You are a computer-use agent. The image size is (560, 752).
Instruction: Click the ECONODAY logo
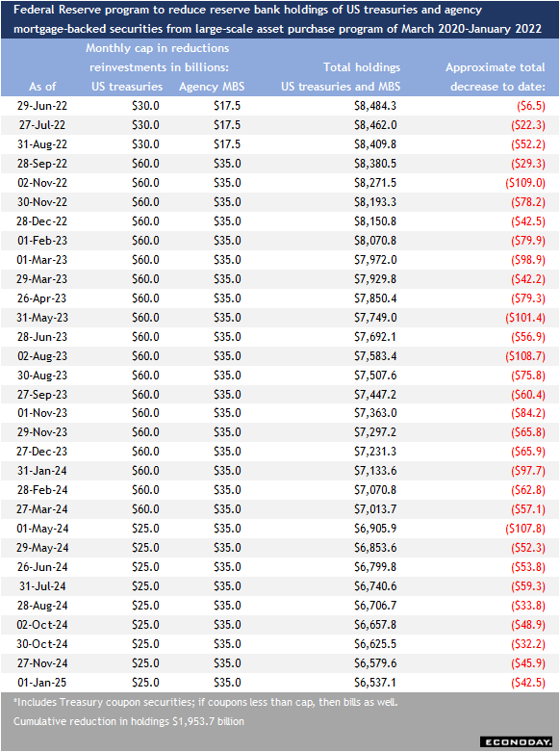(x=516, y=742)
